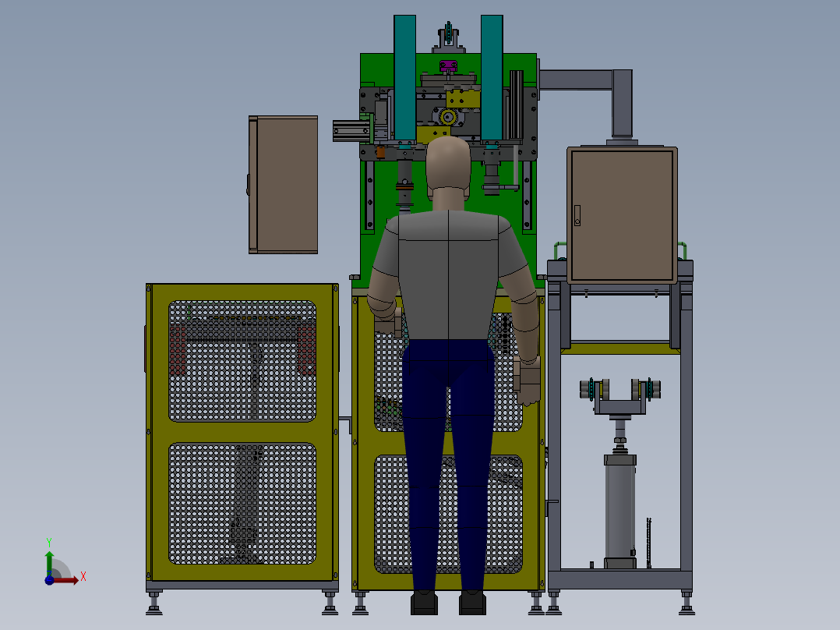Click the green Y axis arrow of triad
840x630 pixels.
(49, 563)
